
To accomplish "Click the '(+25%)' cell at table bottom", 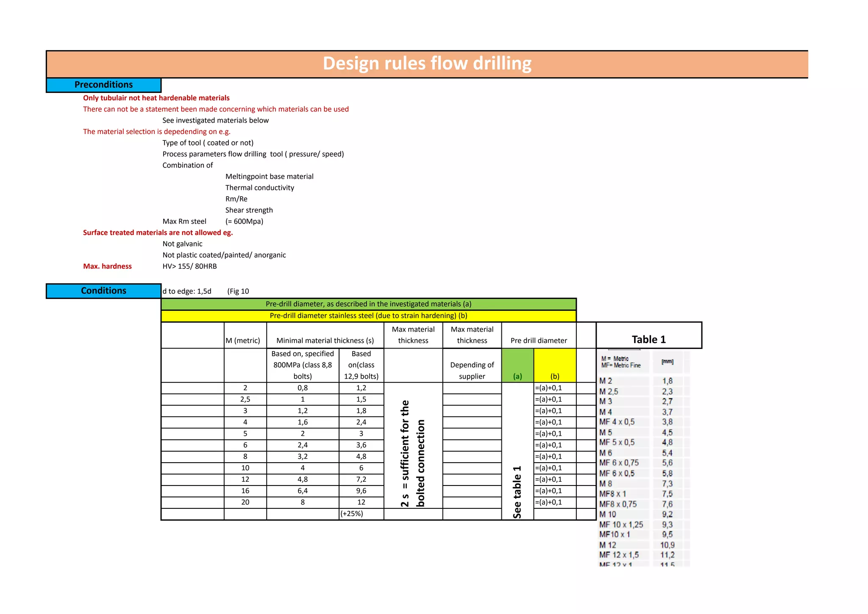I will click(x=352, y=514).
